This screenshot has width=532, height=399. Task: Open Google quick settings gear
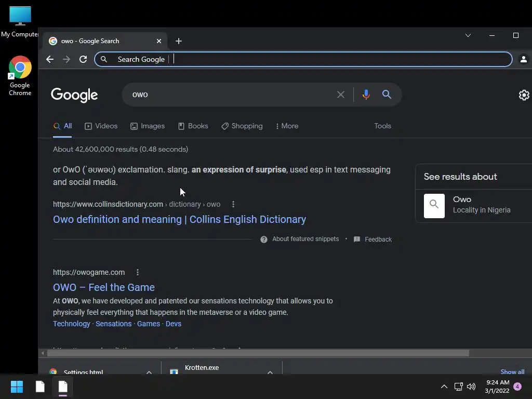[x=524, y=95]
